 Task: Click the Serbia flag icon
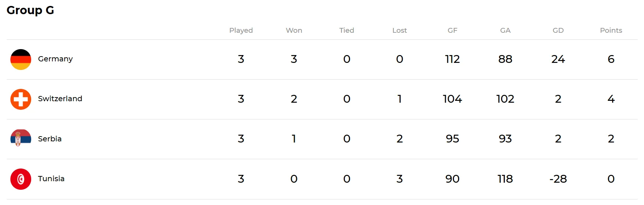(21, 139)
